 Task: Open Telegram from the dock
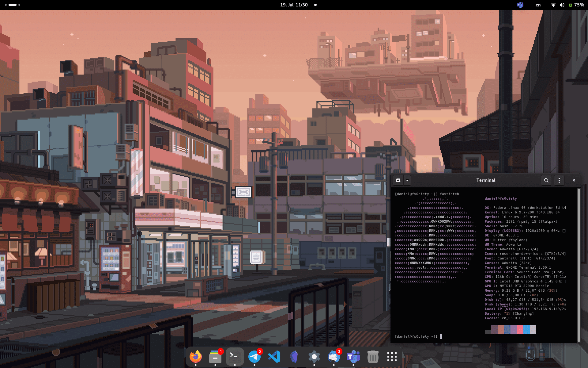pyautogui.click(x=254, y=357)
